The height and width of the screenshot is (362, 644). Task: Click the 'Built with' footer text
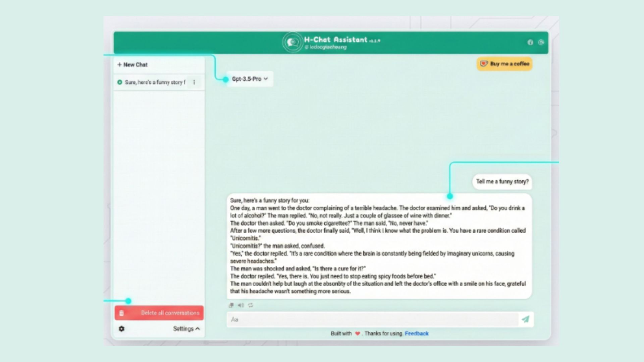tap(341, 334)
